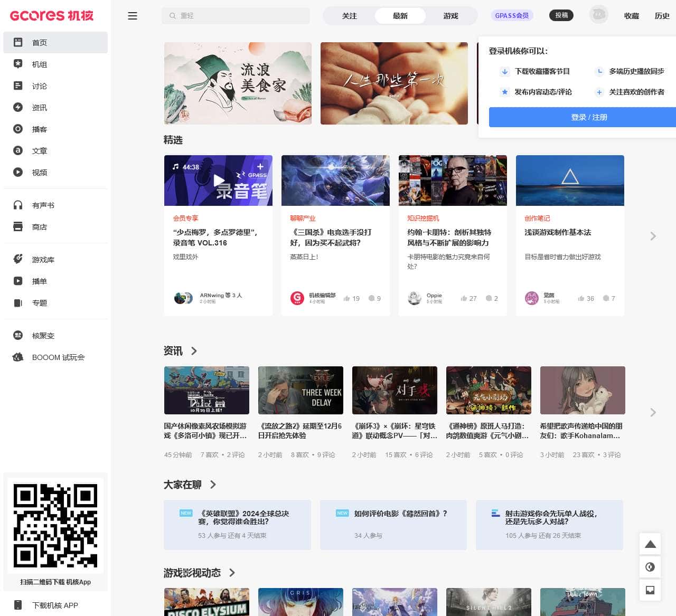The width and height of the screenshot is (676, 616).
Task: Toggle the hamburger sidebar menu
Action: (x=133, y=16)
